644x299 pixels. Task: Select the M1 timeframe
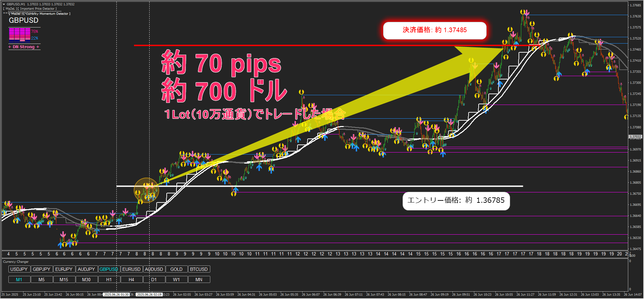pyautogui.click(x=19, y=280)
